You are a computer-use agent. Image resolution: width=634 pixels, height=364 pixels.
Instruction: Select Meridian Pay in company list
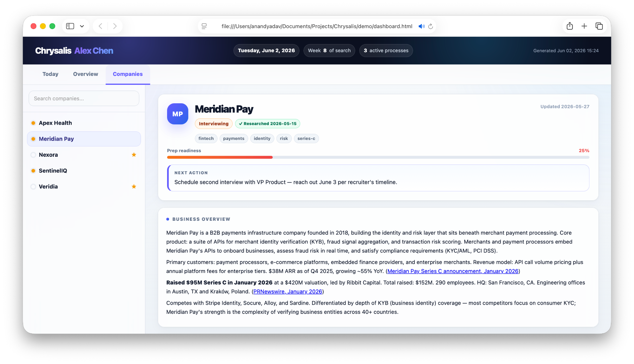[x=84, y=139]
